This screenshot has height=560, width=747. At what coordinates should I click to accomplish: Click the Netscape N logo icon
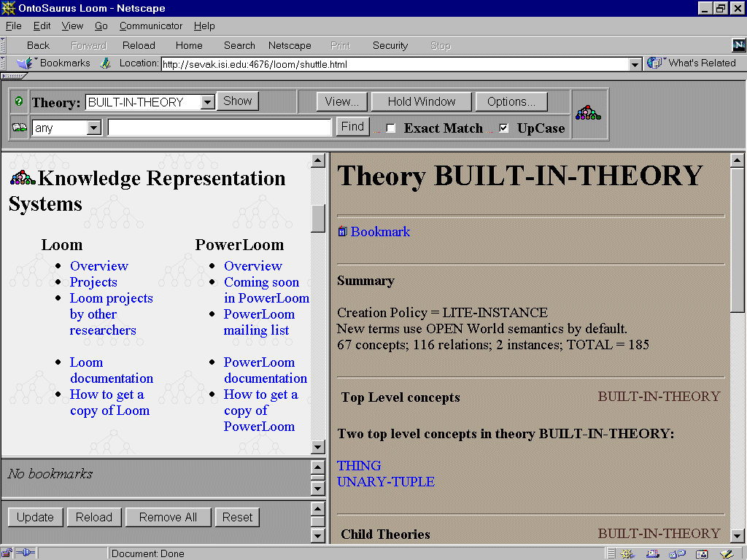point(738,45)
